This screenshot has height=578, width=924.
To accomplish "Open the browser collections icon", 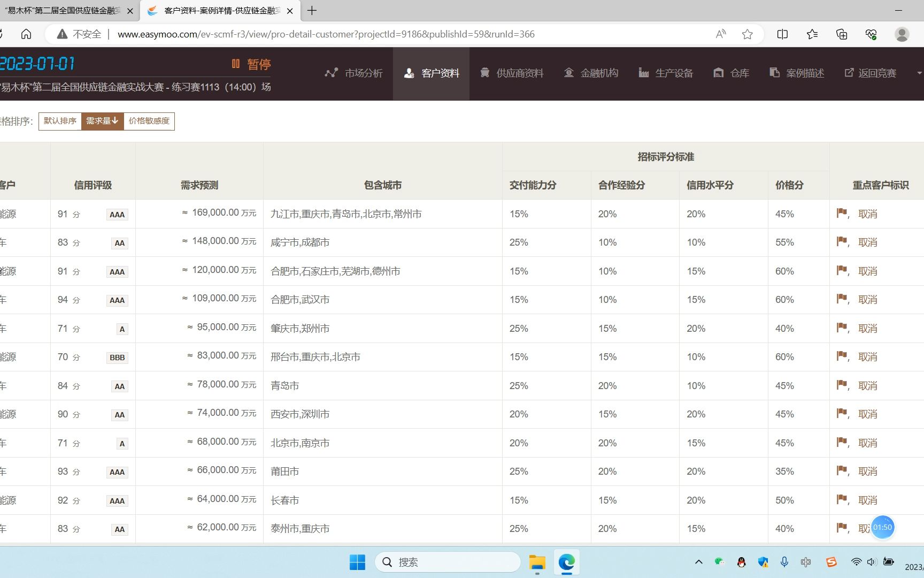I will click(842, 34).
